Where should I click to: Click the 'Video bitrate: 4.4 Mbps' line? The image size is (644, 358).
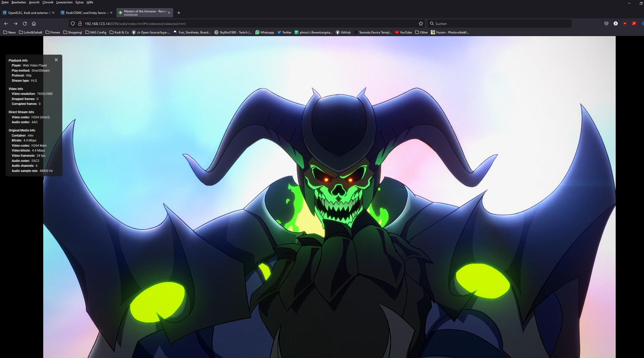tap(28, 151)
